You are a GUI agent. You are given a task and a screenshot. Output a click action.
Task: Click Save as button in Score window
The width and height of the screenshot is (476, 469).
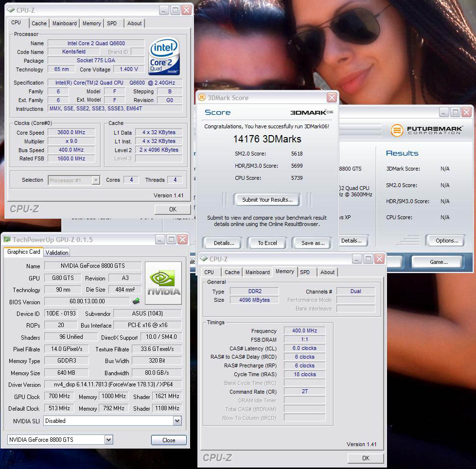313,243
